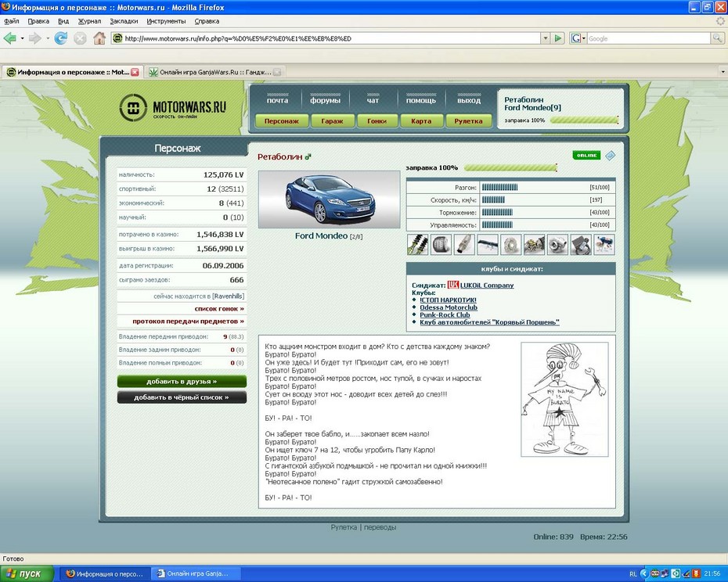Image resolution: width=728 pixels, height=582 pixels.
Task: Click the green Go arrow beside address bar
Action: (558, 38)
